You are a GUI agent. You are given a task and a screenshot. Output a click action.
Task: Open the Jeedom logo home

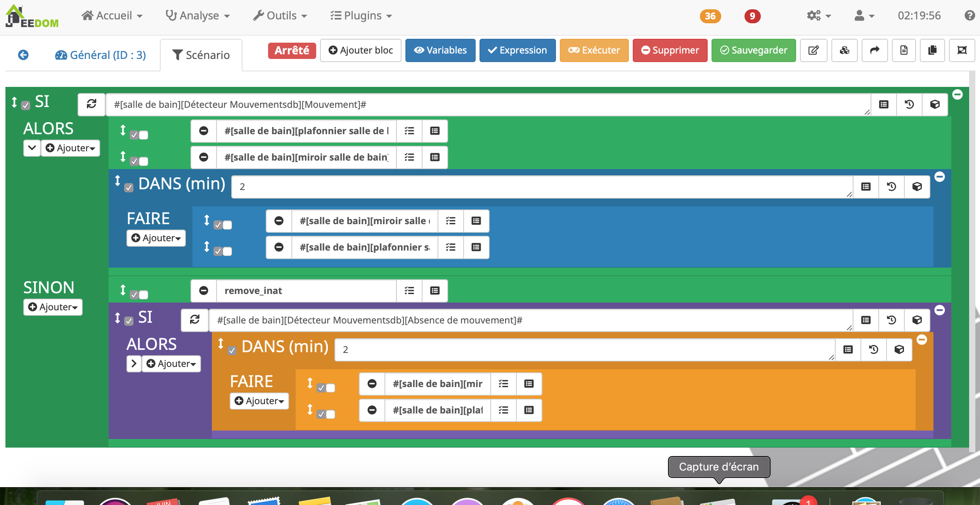pyautogui.click(x=32, y=16)
